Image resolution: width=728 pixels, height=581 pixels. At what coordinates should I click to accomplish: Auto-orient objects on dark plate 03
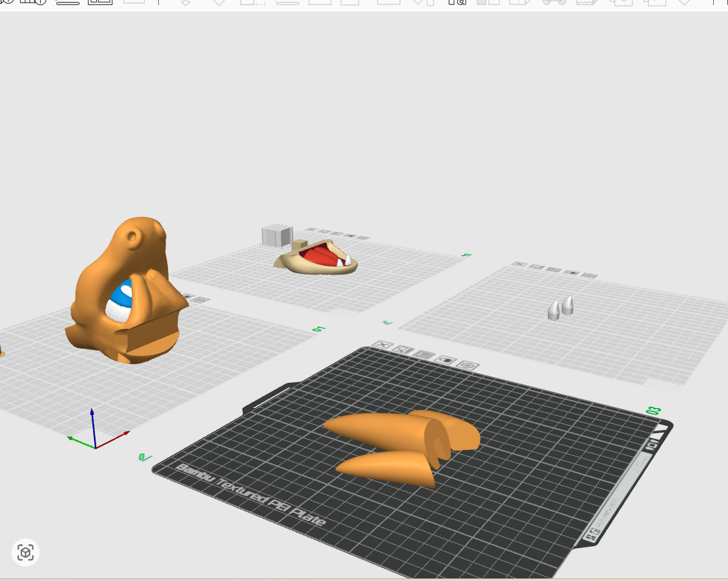[404, 351]
